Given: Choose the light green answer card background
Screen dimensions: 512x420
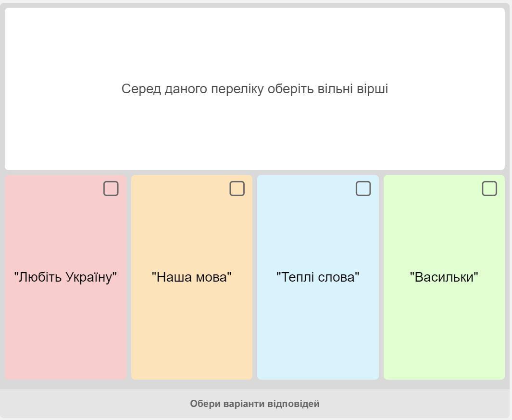Looking at the screenshot, I should [x=444, y=336].
